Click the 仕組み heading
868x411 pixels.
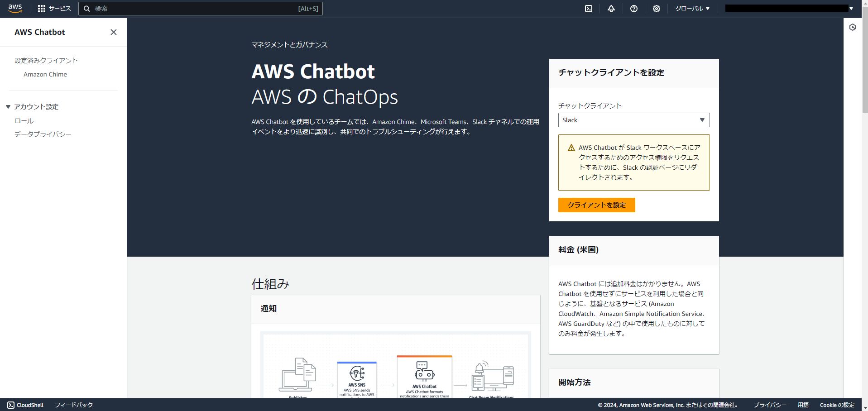click(270, 284)
